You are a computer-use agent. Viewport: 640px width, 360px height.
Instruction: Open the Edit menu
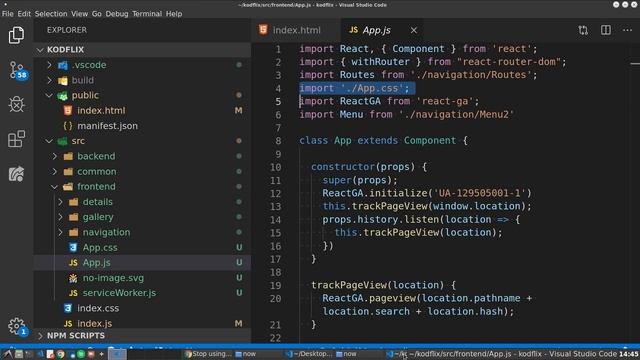[x=24, y=13]
